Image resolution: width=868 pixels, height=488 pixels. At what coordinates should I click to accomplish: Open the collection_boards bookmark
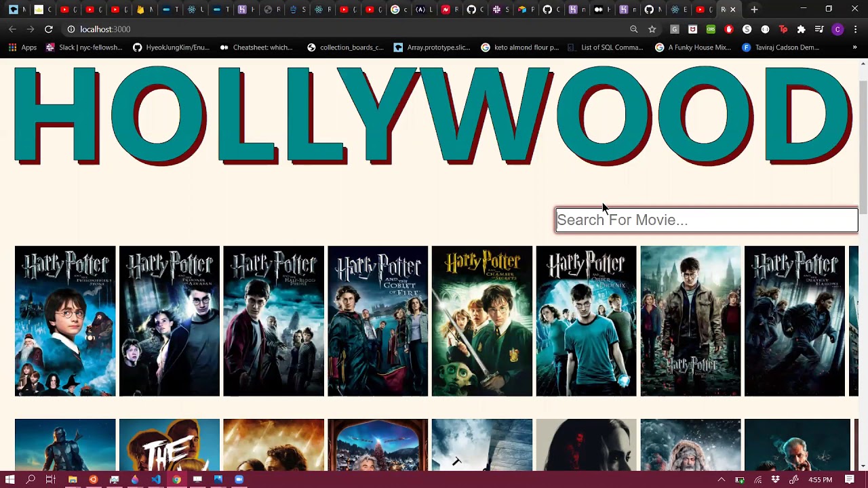(x=344, y=47)
